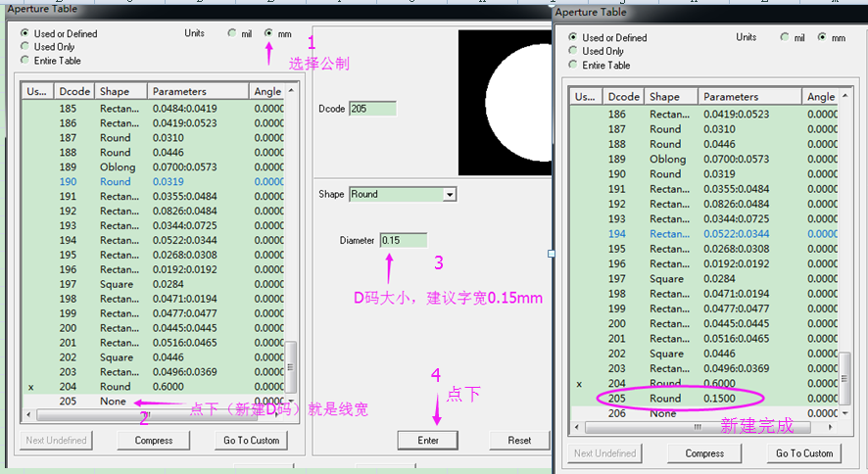Click Shape column header in right table
This screenshot has height=474, width=868.
pyautogui.click(x=671, y=97)
